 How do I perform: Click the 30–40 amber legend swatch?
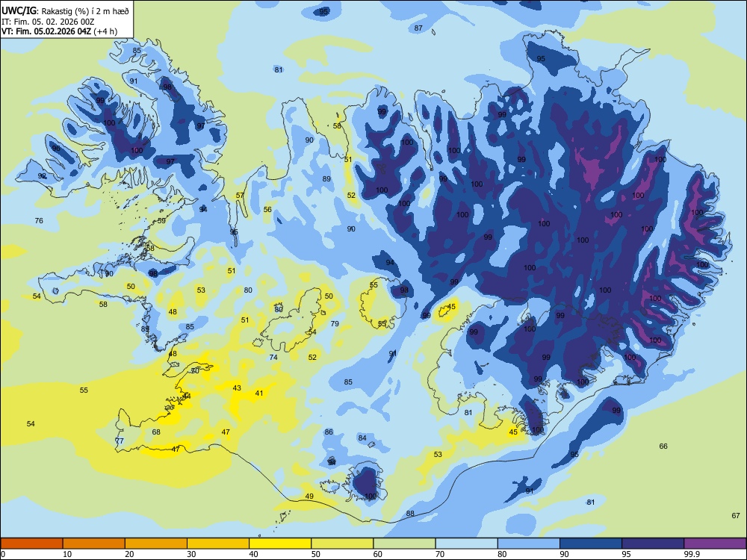pyautogui.click(x=218, y=544)
